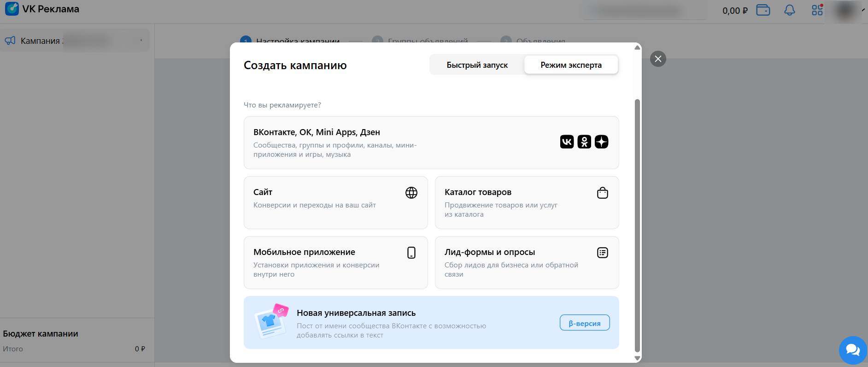Open the apps grid icon in header

click(817, 10)
